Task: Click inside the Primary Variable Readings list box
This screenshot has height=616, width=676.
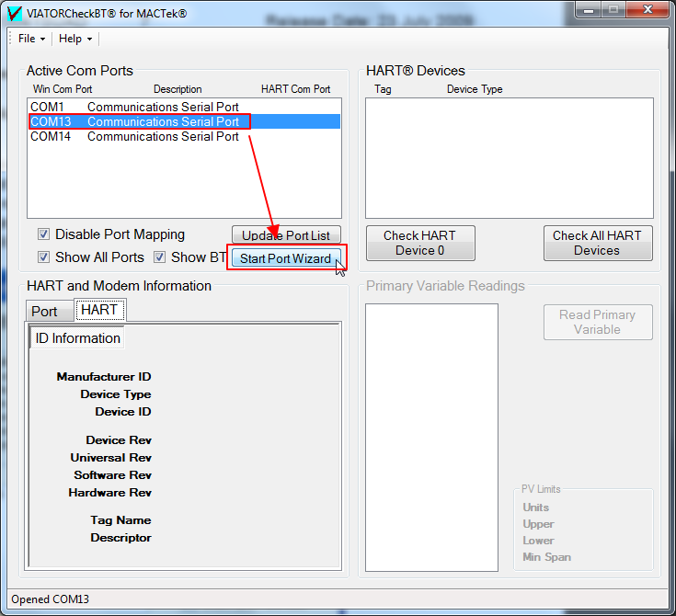Action: (x=431, y=438)
